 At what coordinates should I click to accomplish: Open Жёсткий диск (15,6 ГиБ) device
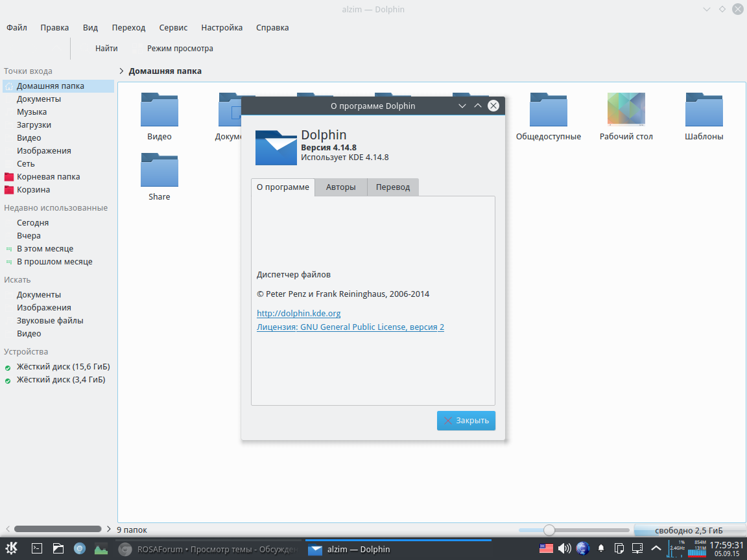click(x=58, y=367)
